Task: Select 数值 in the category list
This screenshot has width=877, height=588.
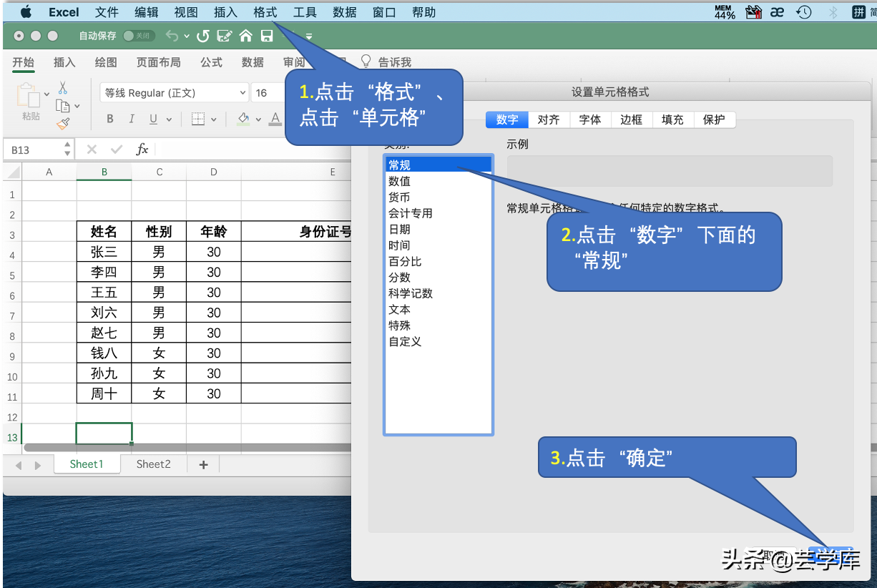Action: coord(439,182)
